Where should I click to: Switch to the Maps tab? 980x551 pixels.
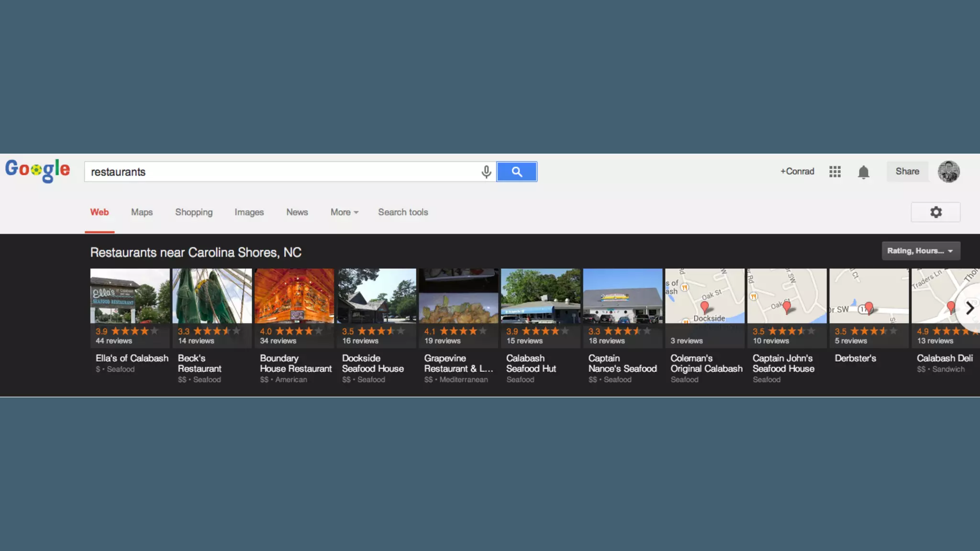click(142, 212)
